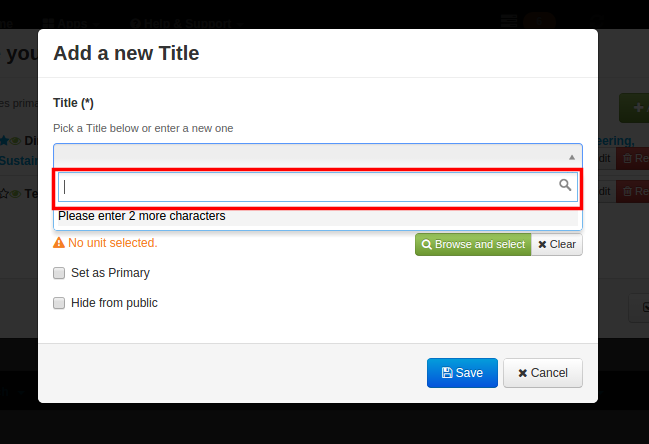Image resolution: width=649 pixels, height=444 pixels.
Task: Click the Help & Support question icon
Action: [x=135, y=24]
